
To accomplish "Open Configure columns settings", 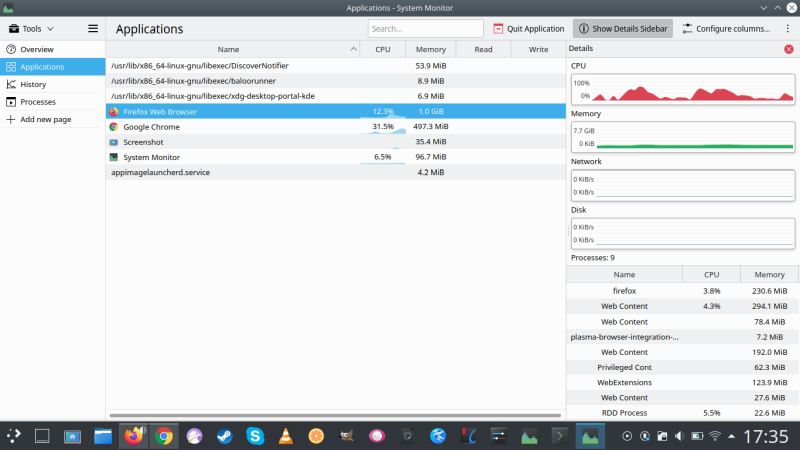I will point(727,29).
